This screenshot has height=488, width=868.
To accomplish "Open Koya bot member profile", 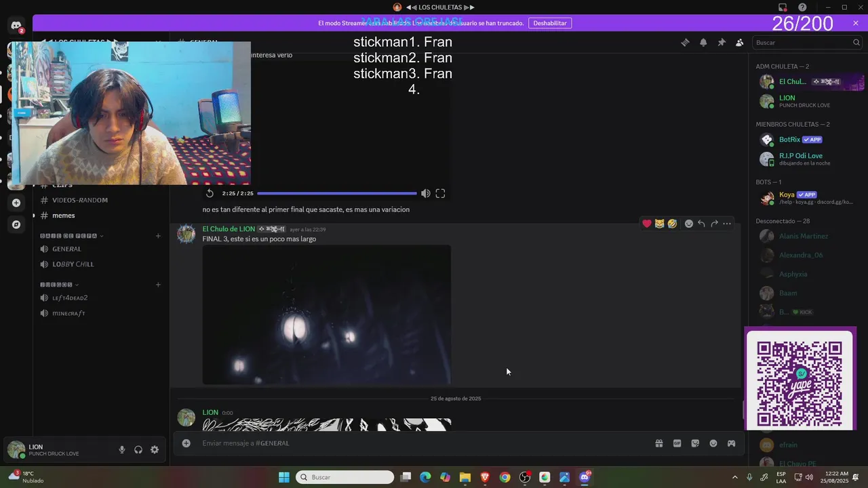I will pyautogui.click(x=810, y=198).
